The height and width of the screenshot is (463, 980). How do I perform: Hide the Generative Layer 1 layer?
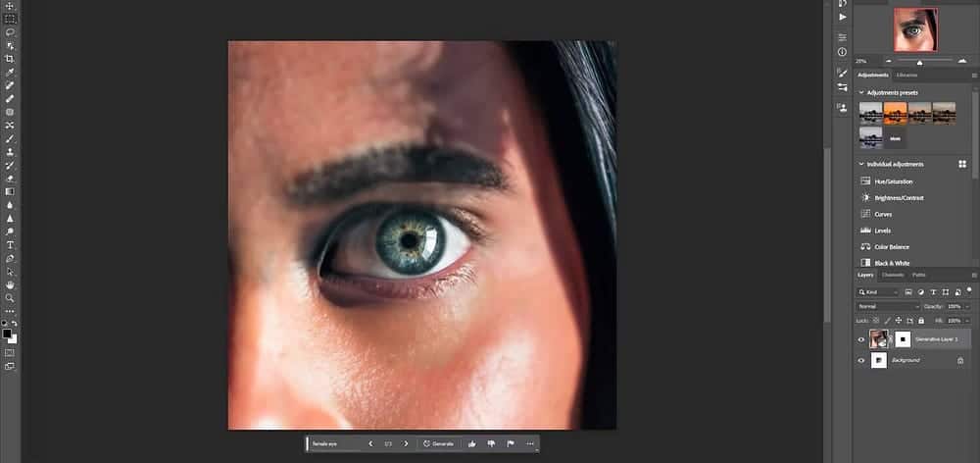point(861,339)
